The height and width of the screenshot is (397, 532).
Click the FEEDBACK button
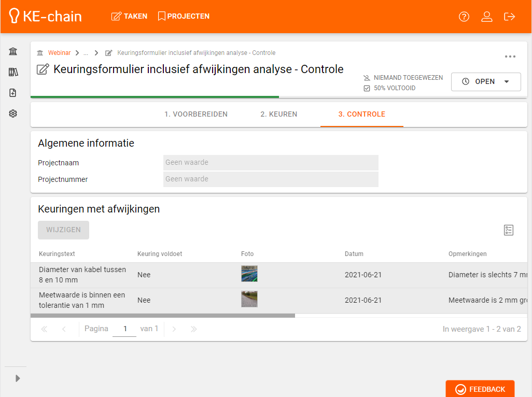click(480, 389)
